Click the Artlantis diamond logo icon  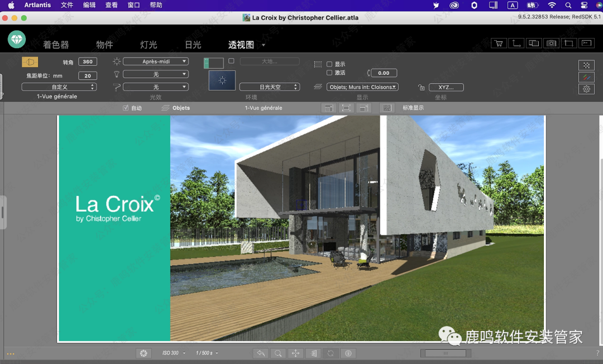[x=17, y=39]
